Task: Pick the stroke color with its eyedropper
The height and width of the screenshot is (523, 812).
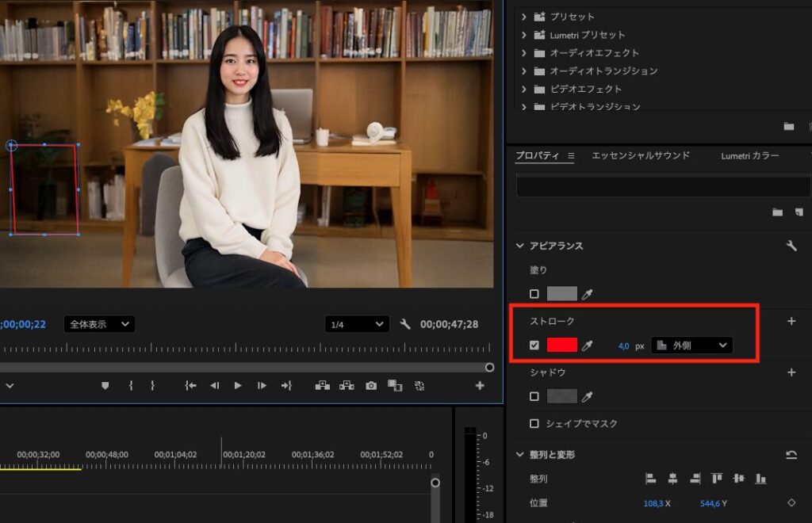Action: (x=588, y=345)
